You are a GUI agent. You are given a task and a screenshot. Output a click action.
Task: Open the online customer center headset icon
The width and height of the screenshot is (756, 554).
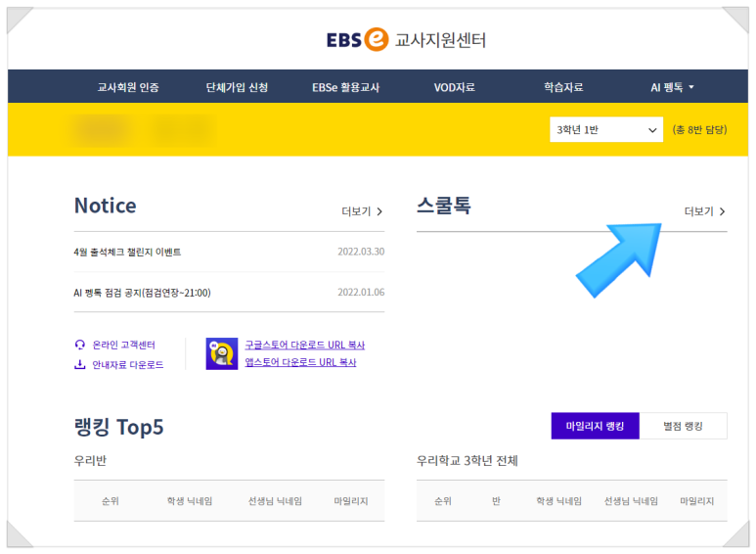pos(79,345)
